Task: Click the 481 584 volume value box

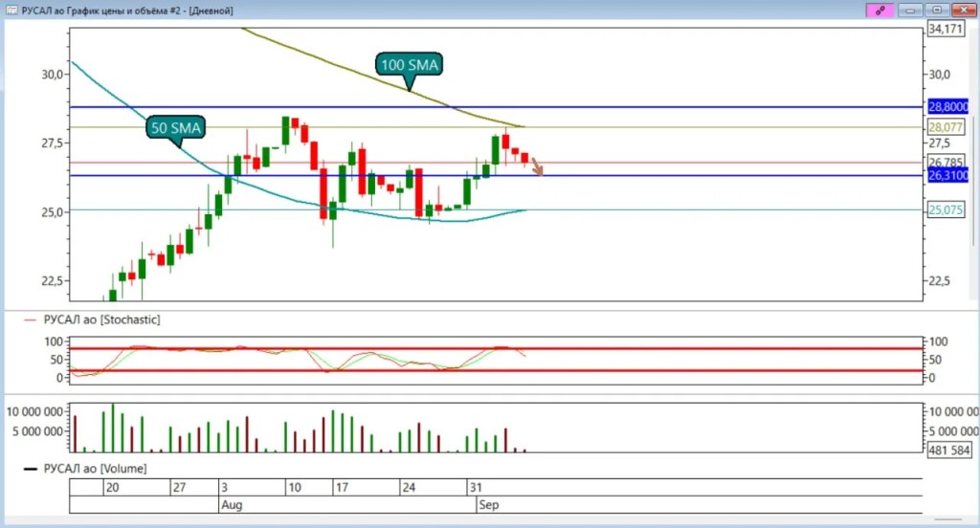Action: (x=948, y=450)
